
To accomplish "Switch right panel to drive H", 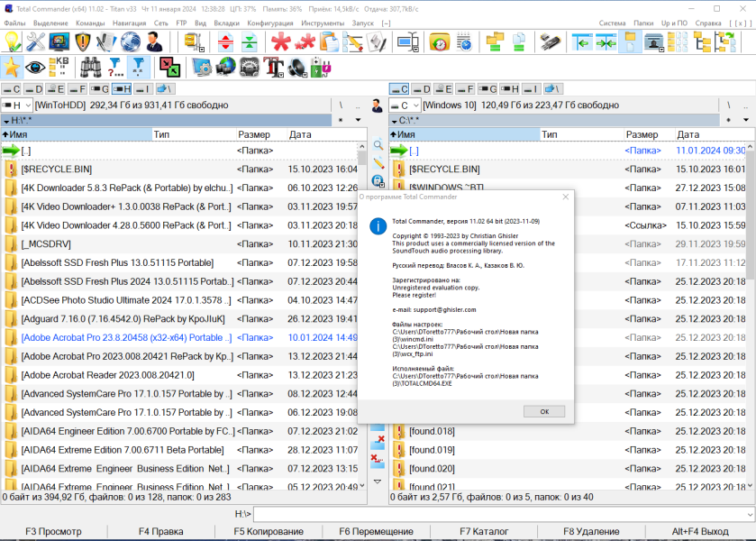I will click(x=510, y=88).
